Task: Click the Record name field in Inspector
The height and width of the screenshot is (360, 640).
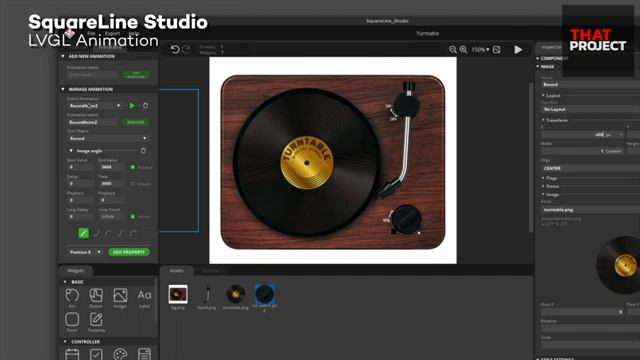Action: (590, 84)
